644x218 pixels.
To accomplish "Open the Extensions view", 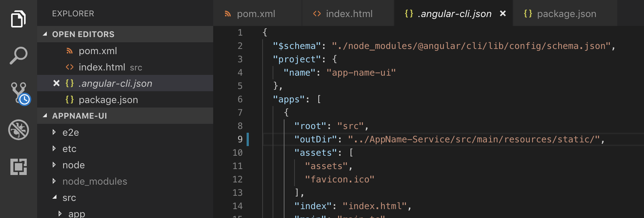I will pos(18,167).
